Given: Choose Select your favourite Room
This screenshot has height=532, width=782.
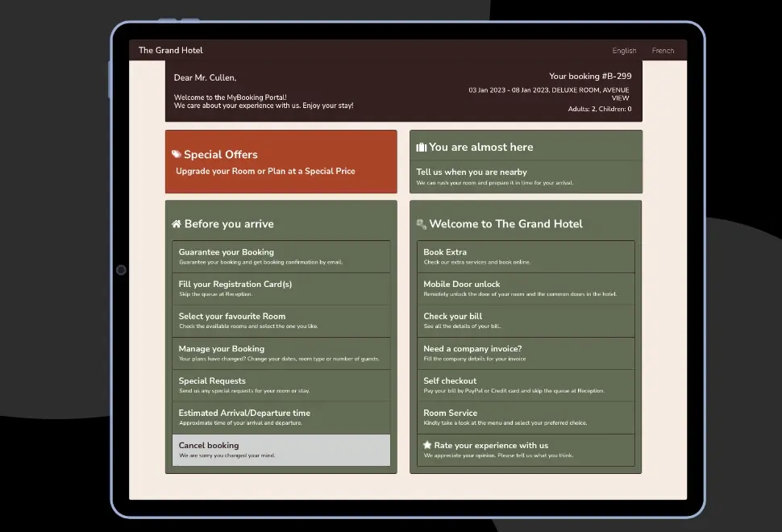Looking at the screenshot, I should (x=281, y=321).
